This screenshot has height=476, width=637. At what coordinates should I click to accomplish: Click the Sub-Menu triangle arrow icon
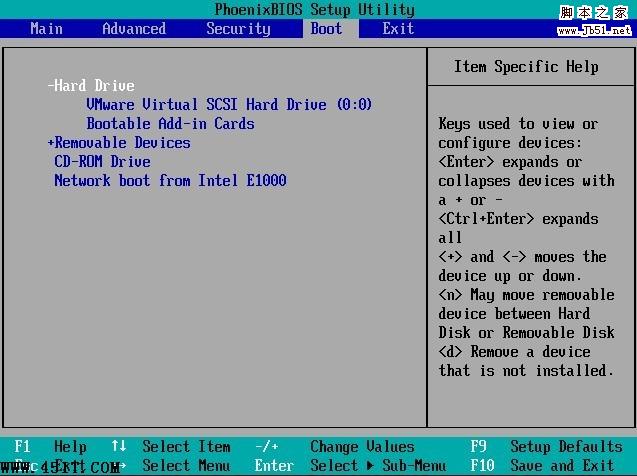(370, 465)
